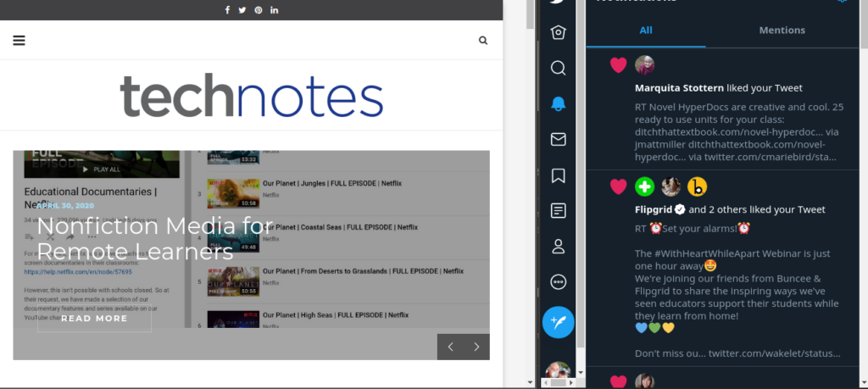
Task: Open Nonfiction Media for Remote Learners article
Action: [154, 238]
